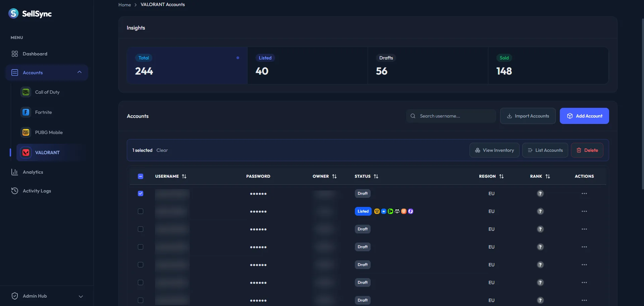Filter by the Drafts insights card

point(428,65)
